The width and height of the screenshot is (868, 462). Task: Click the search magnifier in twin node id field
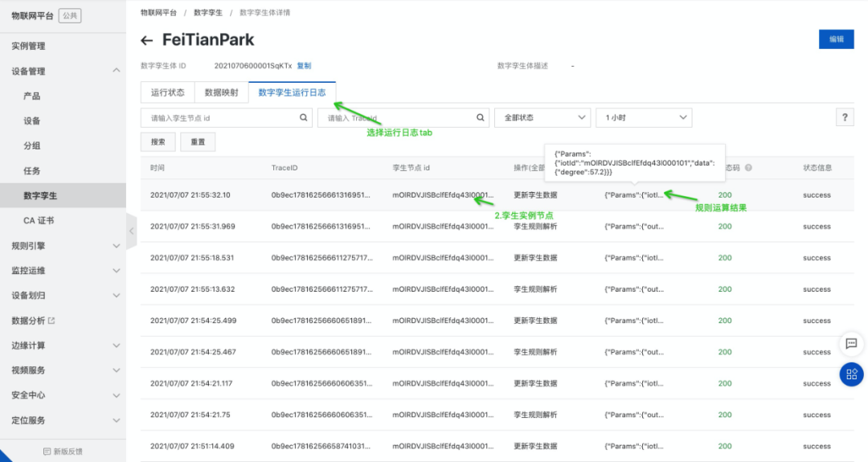[x=303, y=117]
